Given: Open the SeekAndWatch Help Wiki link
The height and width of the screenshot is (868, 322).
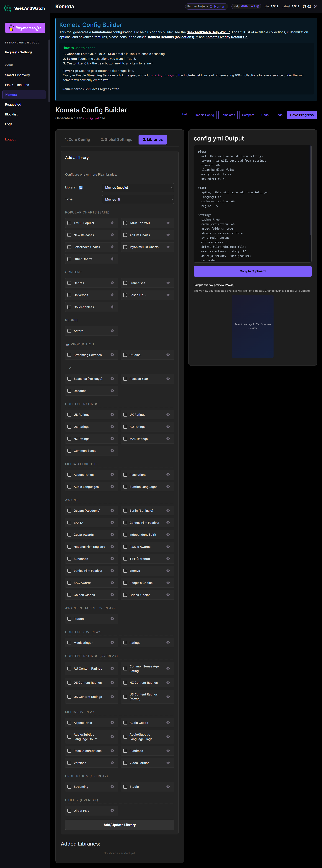Looking at the screenshot, I should coord(208,32).
